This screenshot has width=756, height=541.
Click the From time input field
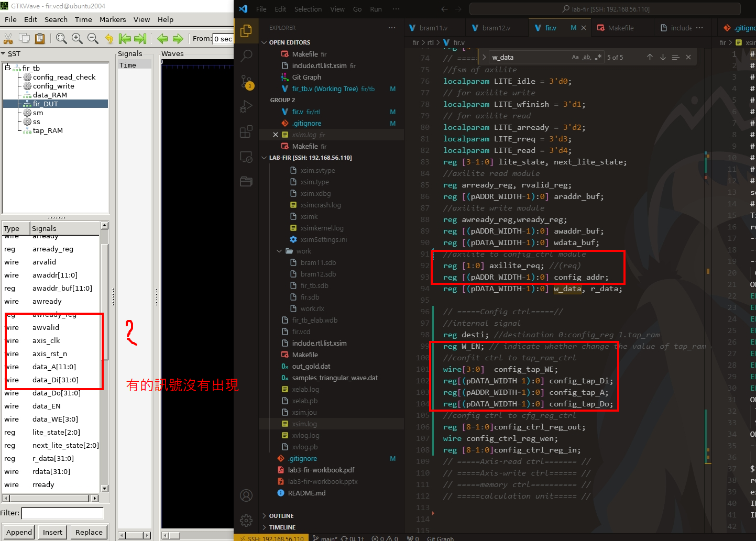(223, 38)
